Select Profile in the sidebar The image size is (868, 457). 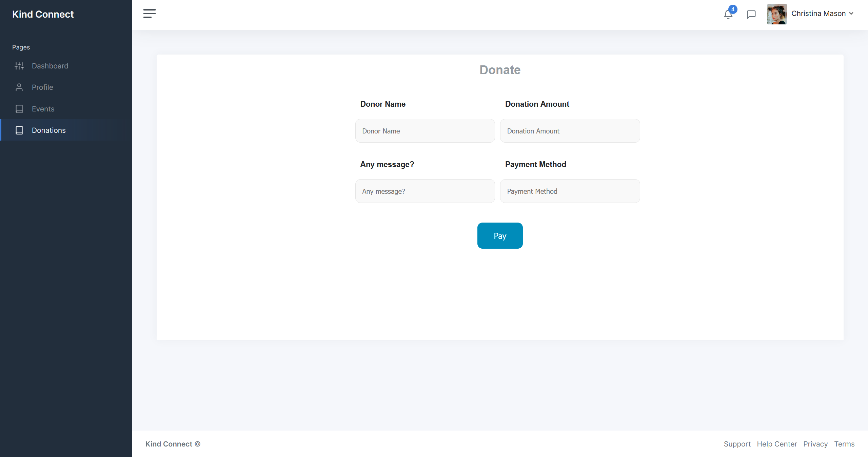[x=42, y=87]
